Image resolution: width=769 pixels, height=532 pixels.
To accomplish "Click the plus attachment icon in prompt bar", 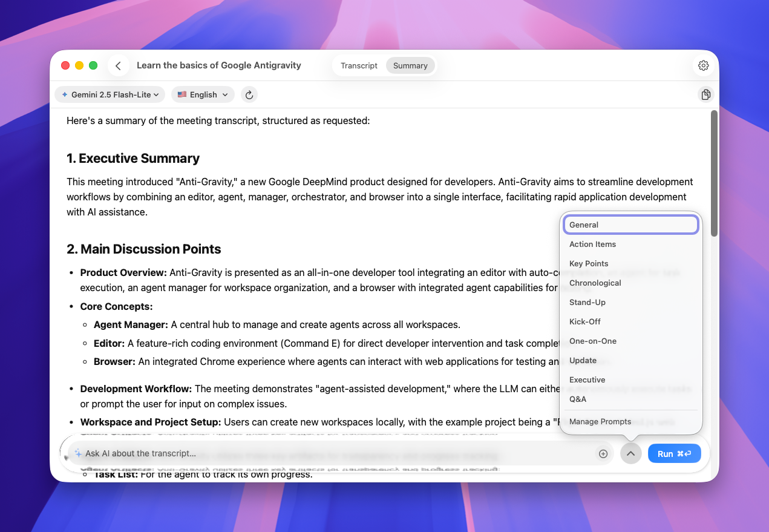I will (x=603, y=454).
